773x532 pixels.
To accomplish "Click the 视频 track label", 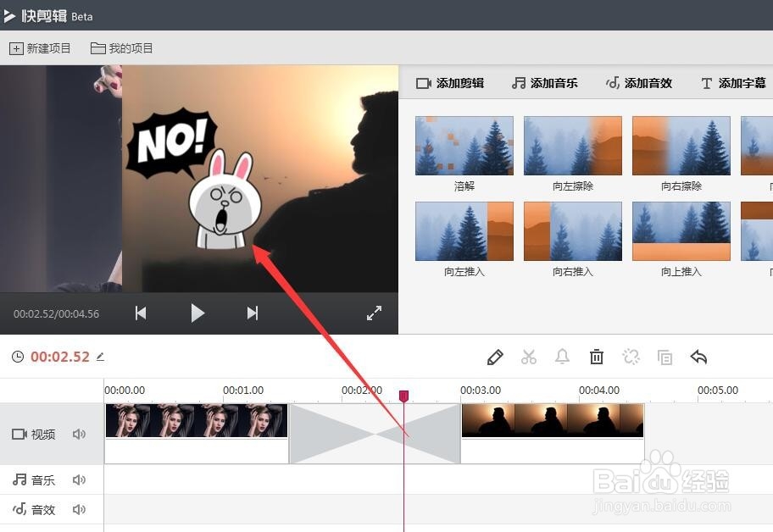I will (x=34, y=434).
